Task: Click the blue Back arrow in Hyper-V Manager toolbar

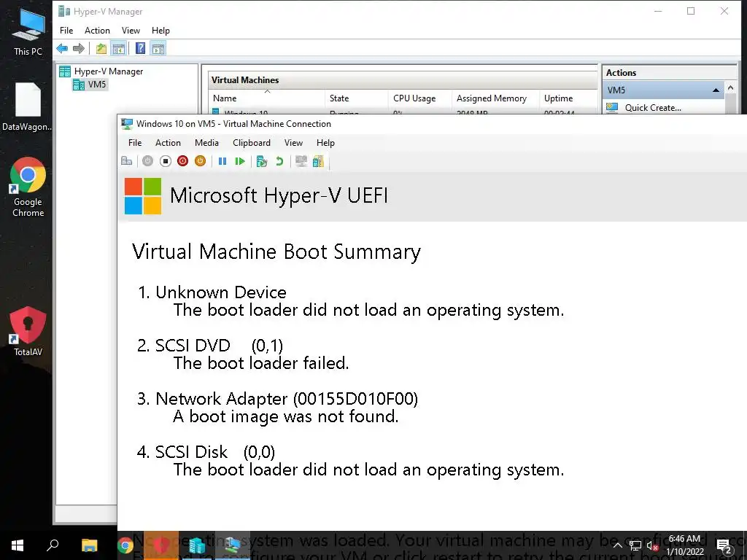Action: [x=62, y=48]
